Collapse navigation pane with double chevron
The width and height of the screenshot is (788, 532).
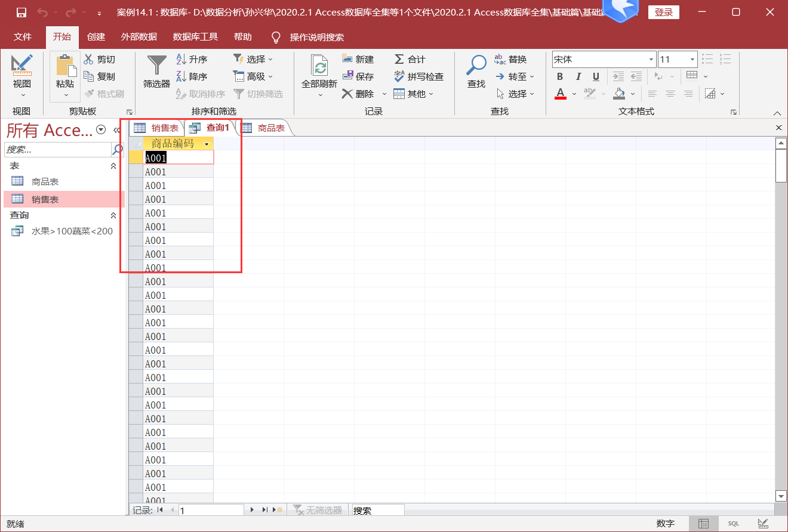117,129
